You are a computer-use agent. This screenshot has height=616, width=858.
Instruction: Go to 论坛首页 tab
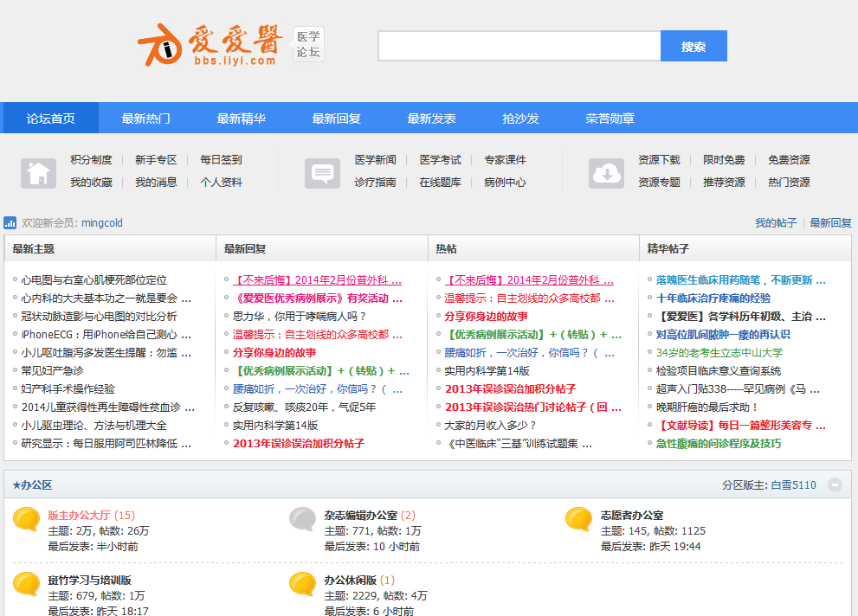[51, 118]
